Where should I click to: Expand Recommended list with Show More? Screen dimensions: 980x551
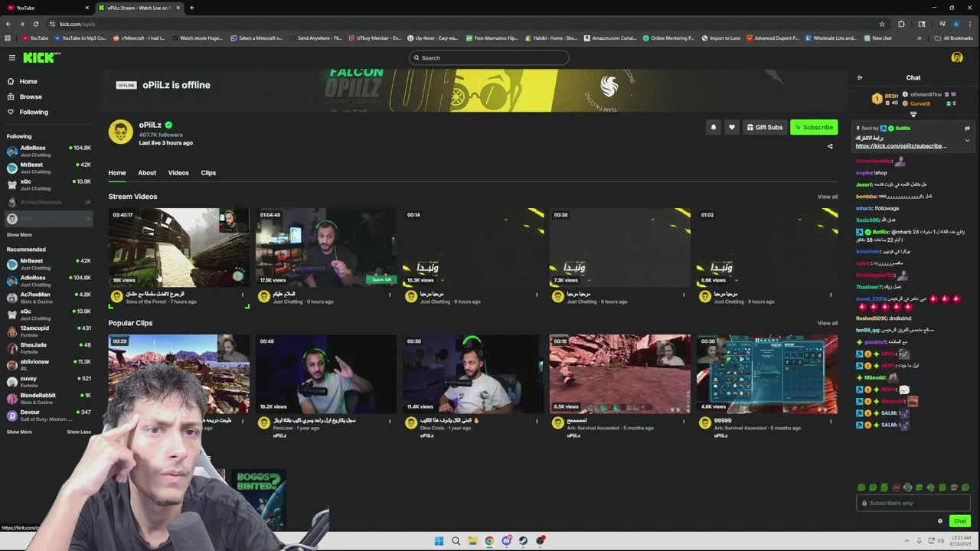pos(19,432)
